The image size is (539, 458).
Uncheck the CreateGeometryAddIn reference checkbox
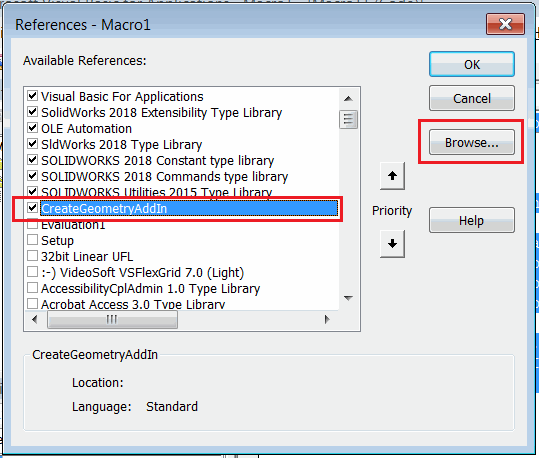pyautogui.click(x=32, y=208)
